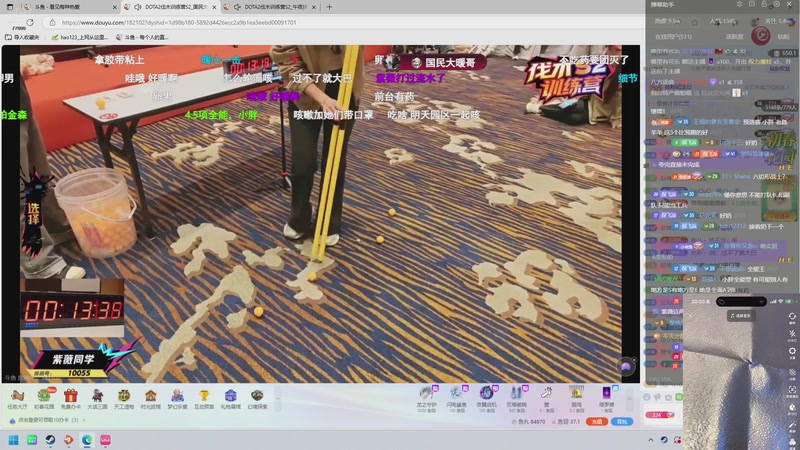Open 任务大厅 activity icon below the video
The height and width of the screenshot is (450, 800).
click(17, 399)
